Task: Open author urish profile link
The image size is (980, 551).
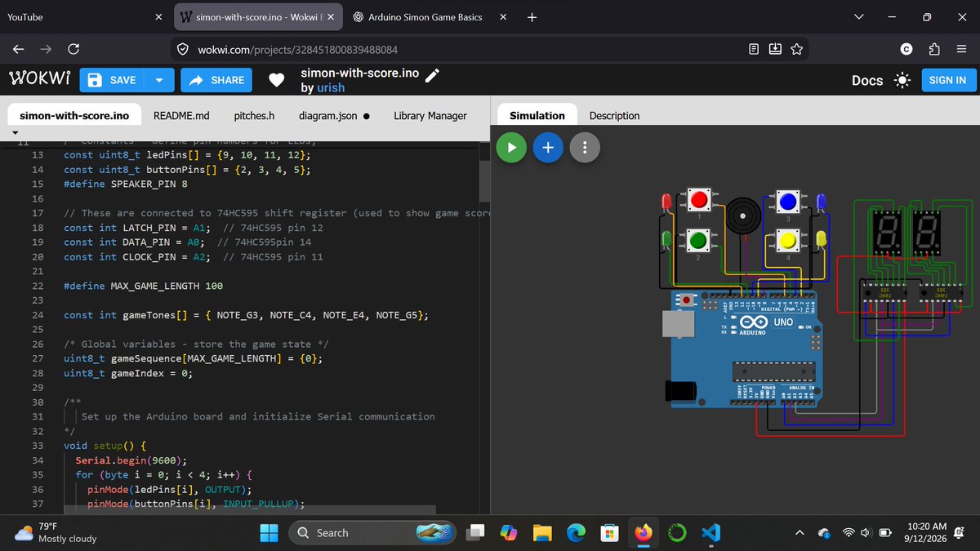Action: tap(331, 87)
